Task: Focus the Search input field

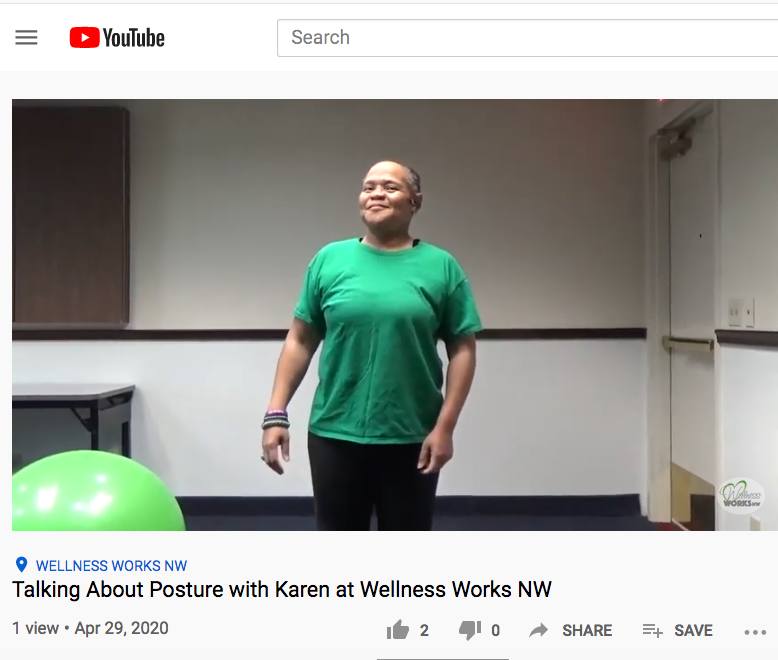Action: [527, 38]
